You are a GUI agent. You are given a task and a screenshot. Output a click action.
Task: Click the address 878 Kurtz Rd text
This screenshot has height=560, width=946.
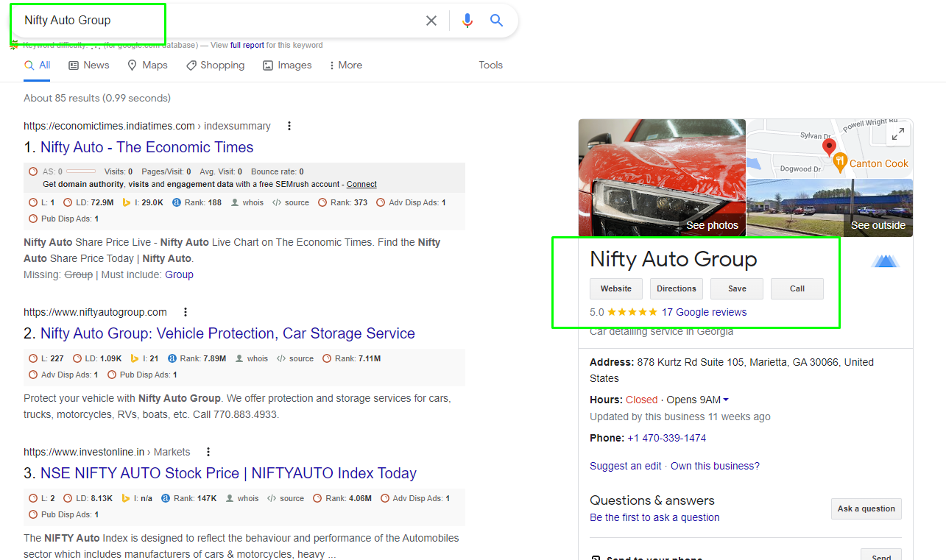pyautogui.click(x=732, y=370)
